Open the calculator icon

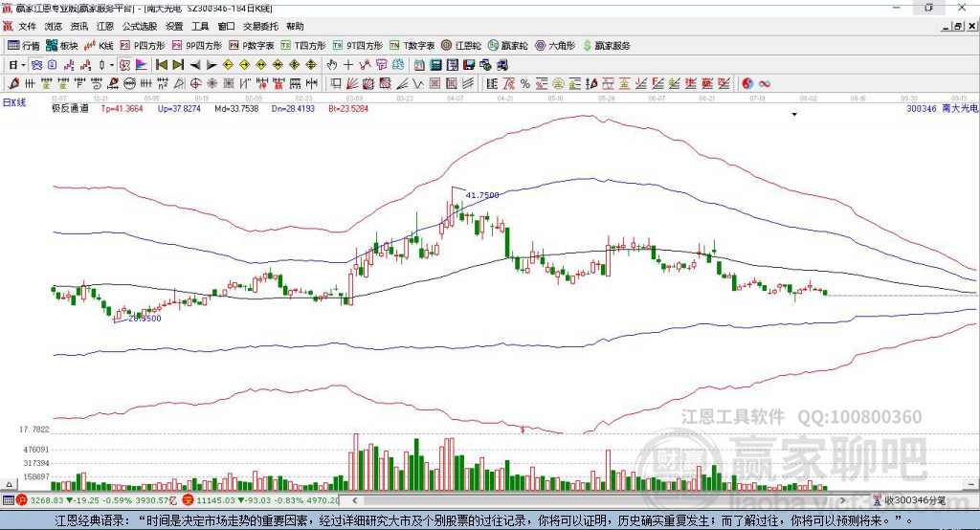click(x=435, y=65)
